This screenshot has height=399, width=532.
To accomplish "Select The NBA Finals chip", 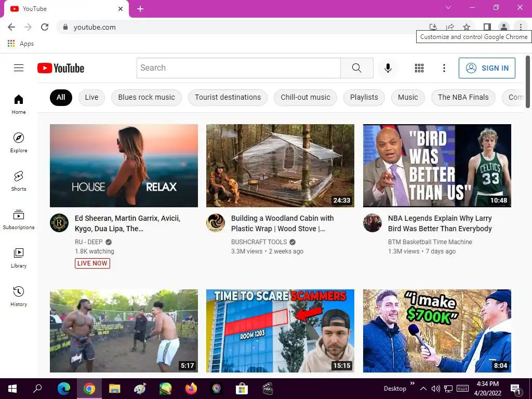I will point(463,97).
